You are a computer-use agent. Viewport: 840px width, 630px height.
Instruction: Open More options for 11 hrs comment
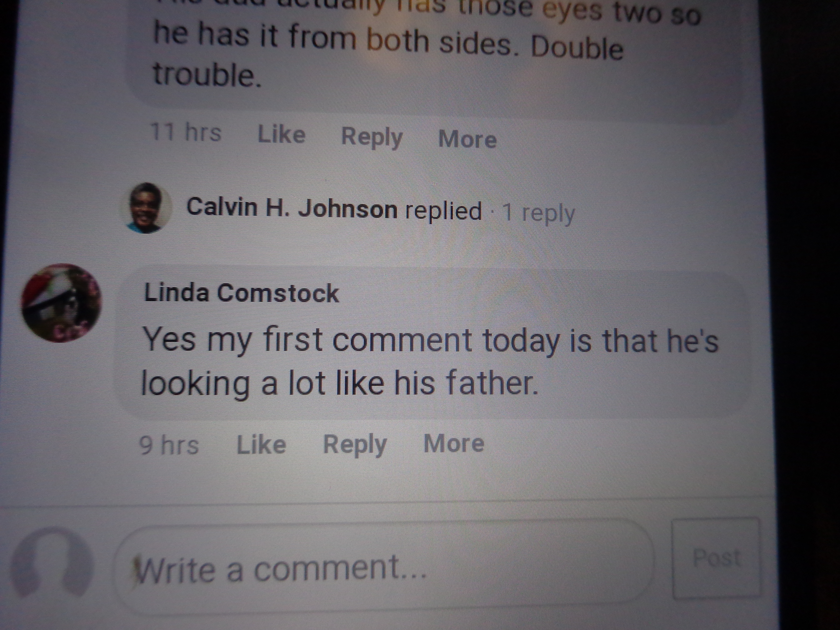click(467, 139)
